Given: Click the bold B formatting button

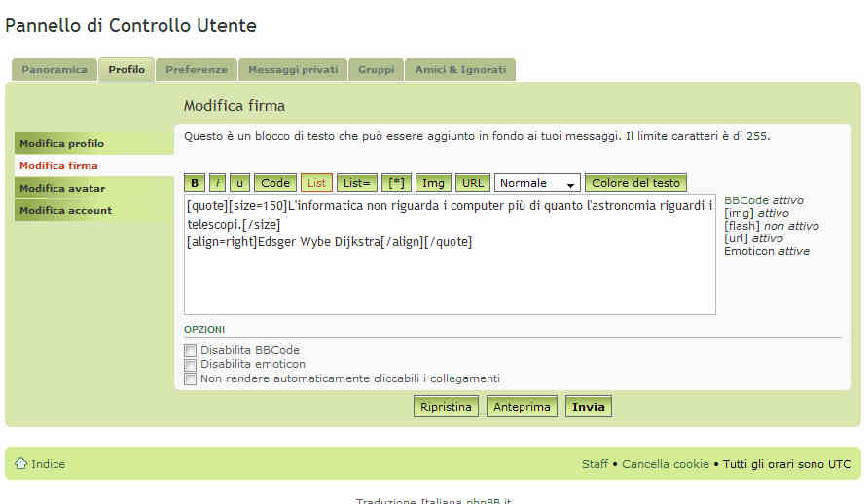Looking at the screenshot, I should [195, 183].
